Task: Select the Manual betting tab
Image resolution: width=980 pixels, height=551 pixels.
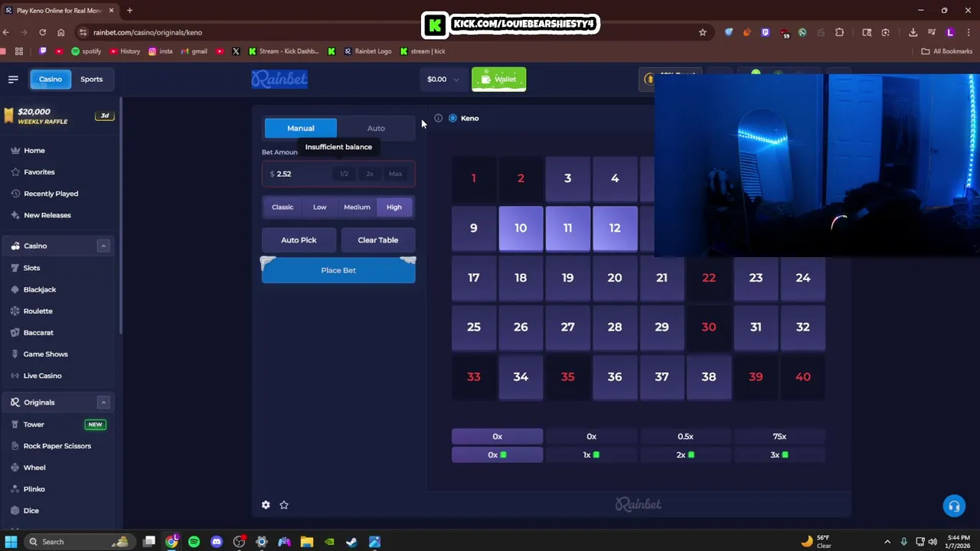Action: point(300,128)
